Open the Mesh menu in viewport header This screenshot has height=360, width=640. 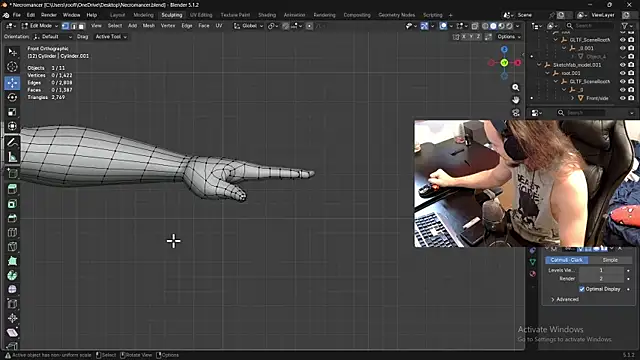149,26
